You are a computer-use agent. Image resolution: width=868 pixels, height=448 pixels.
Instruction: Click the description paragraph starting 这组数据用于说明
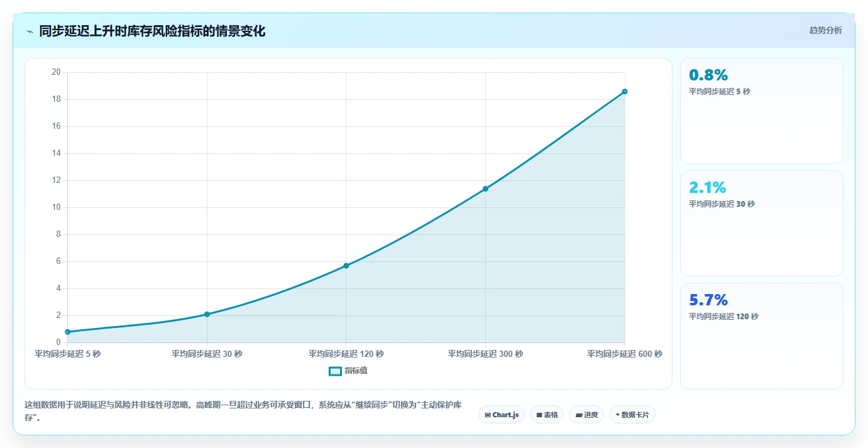click(244, 412)
